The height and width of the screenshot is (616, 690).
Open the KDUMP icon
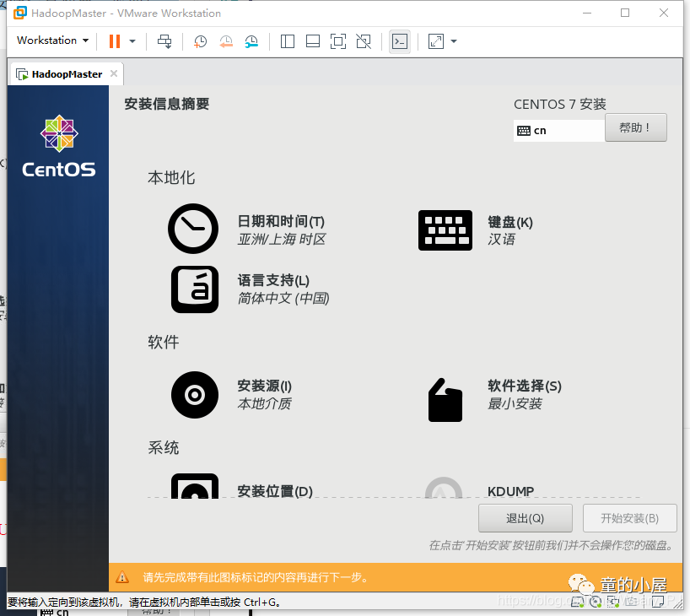(444, 488)
